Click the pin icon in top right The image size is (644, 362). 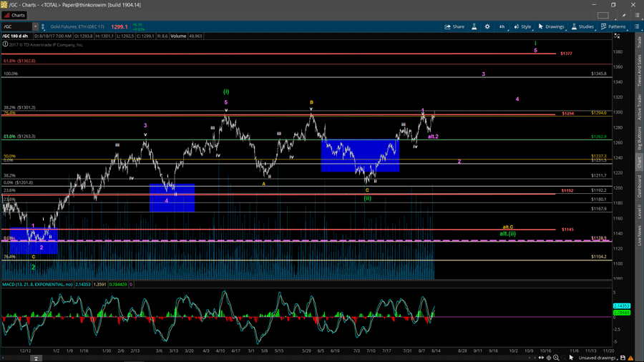(x=623, y=15)
